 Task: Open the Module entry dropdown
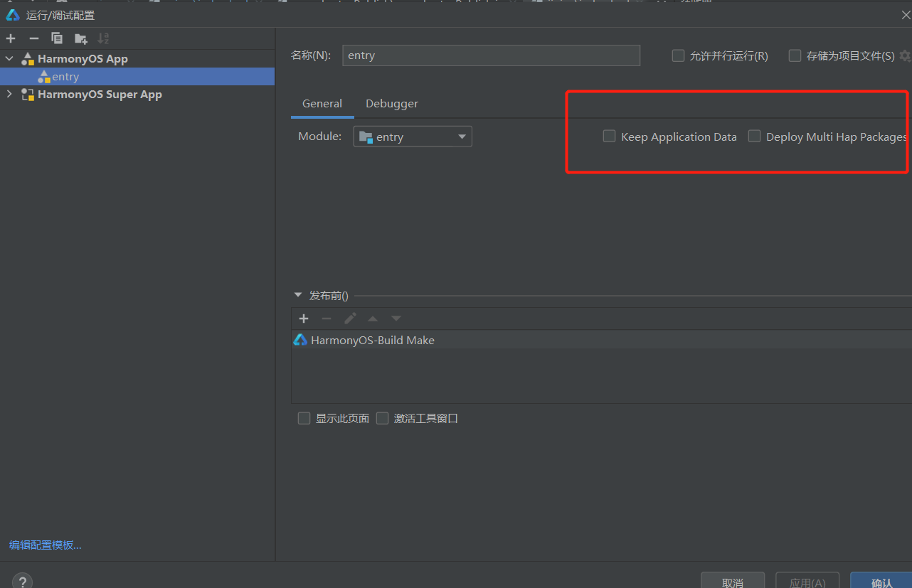(x=413, y=137)
